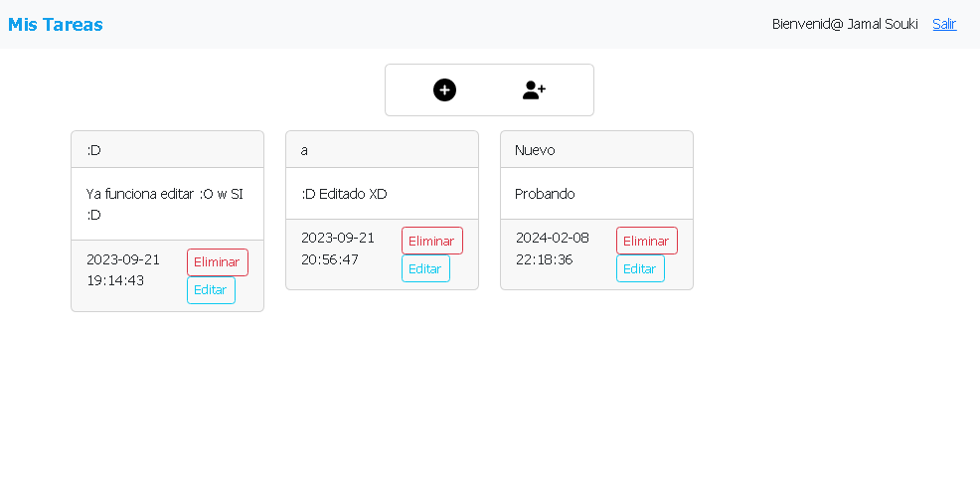
Task: Click Eliminar on the 'a' task
Action: tap(432, 241)
